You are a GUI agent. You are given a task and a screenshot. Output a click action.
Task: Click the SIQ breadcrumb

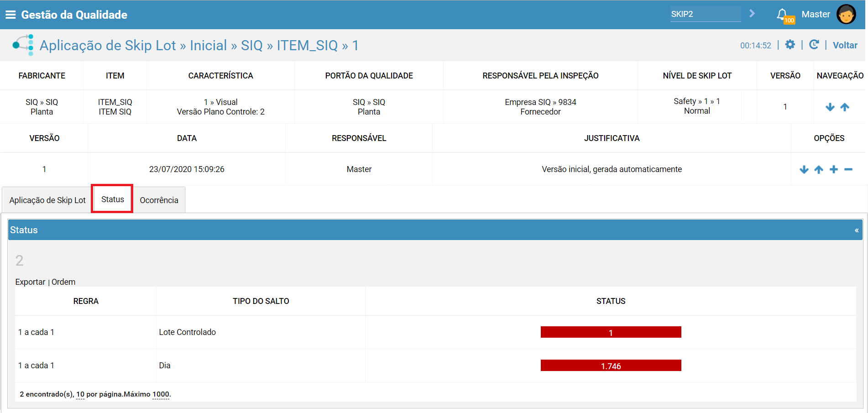(252, 45)
